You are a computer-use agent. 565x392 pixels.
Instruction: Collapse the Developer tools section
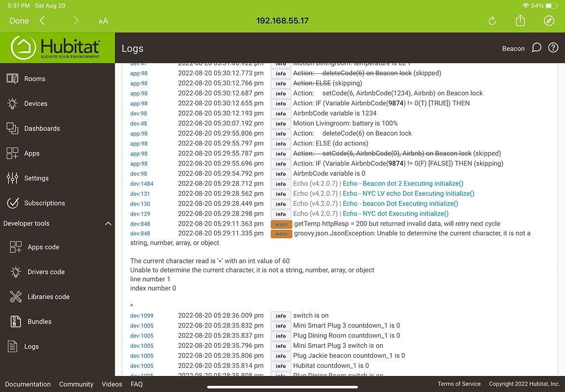108,224
